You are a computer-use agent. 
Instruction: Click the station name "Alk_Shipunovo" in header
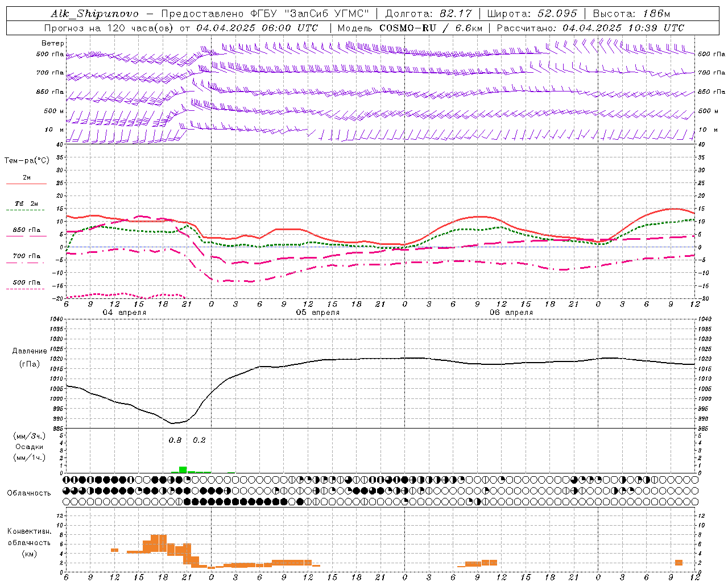click(94, 14)
